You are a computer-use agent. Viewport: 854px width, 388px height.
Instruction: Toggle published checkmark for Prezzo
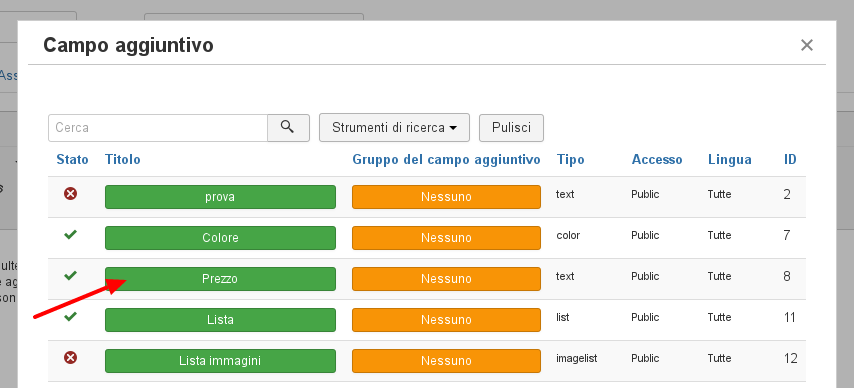pyautogui.click(x=70, y=275)
